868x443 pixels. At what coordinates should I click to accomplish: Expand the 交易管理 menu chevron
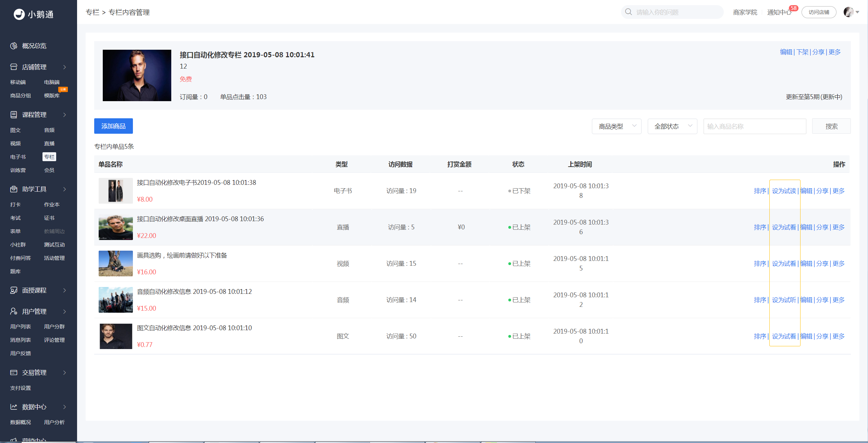pos(64,373)
